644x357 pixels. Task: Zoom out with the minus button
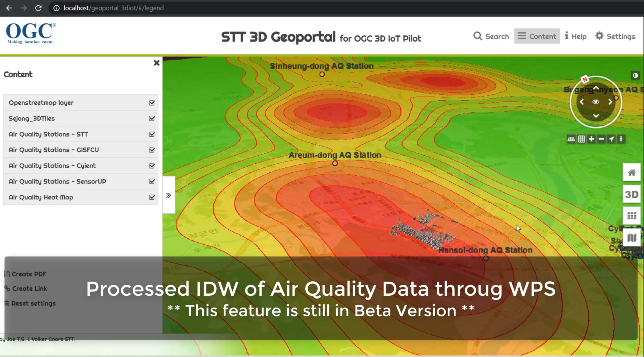[601, 139]
